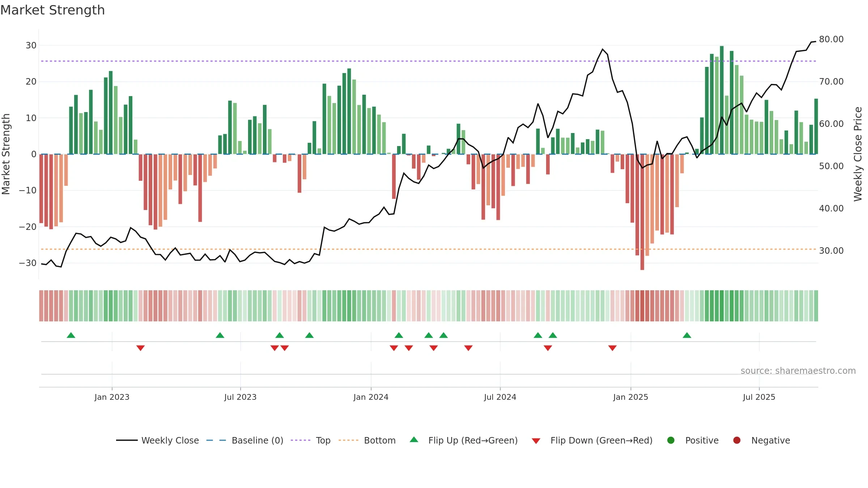The height and width of the screenshot is (488, 868).
Task: Click the 60.00 price axis label
Action: tap(831, 124)
